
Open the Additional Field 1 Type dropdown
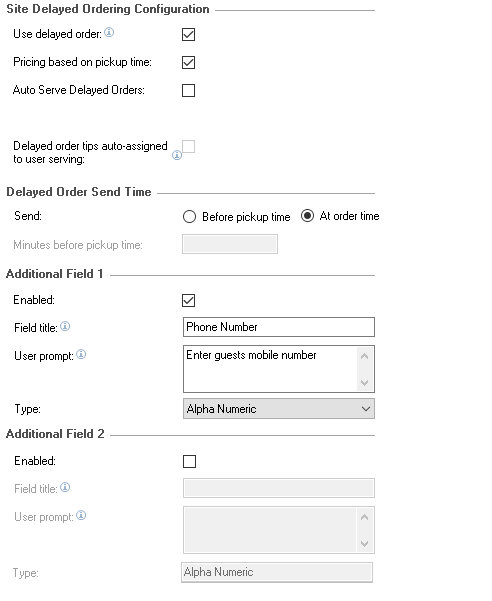tap(279, 409)
